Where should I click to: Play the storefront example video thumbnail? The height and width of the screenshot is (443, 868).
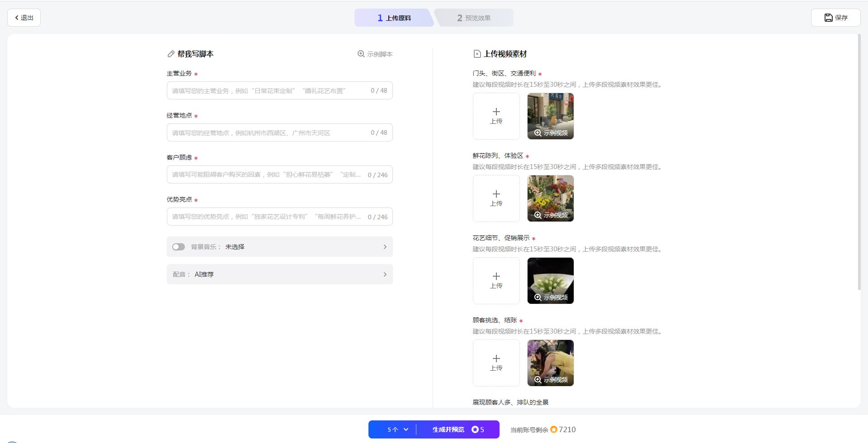(550, 116)
